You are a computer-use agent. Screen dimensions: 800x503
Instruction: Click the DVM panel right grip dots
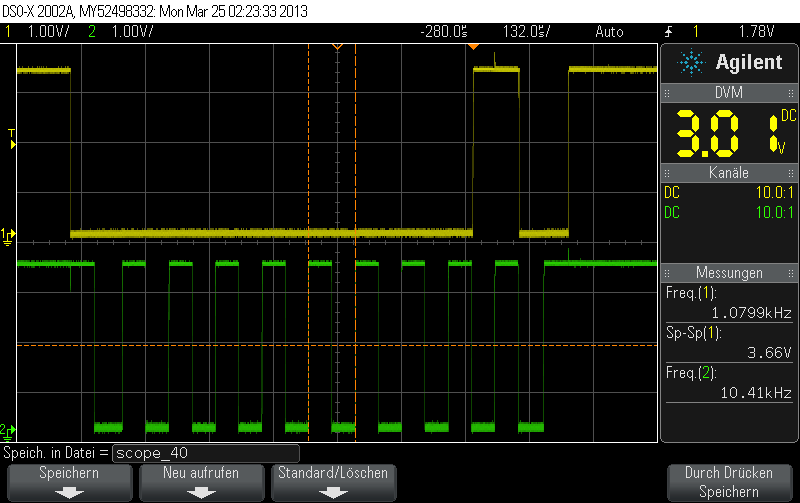coord(791,93)
